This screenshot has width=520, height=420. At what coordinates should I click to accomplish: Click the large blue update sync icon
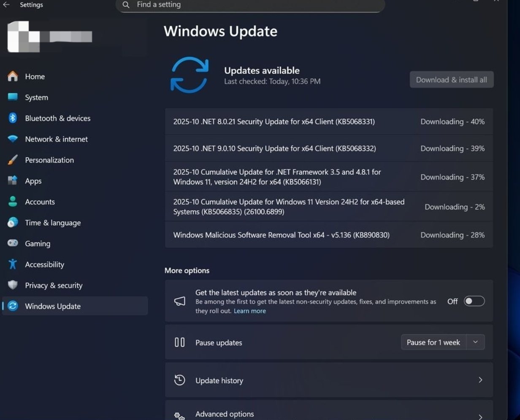190,75
